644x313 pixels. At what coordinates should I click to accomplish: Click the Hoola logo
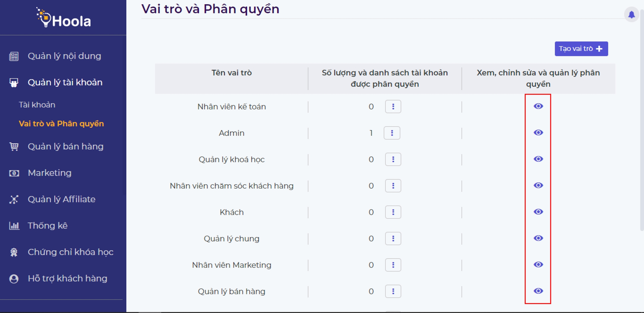click(x=63, y=18)
